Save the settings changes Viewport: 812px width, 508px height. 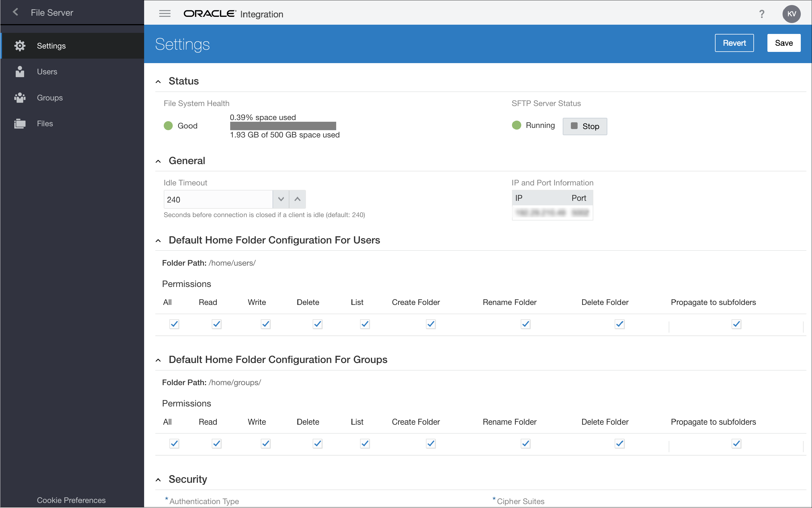(x=783, y=43)
